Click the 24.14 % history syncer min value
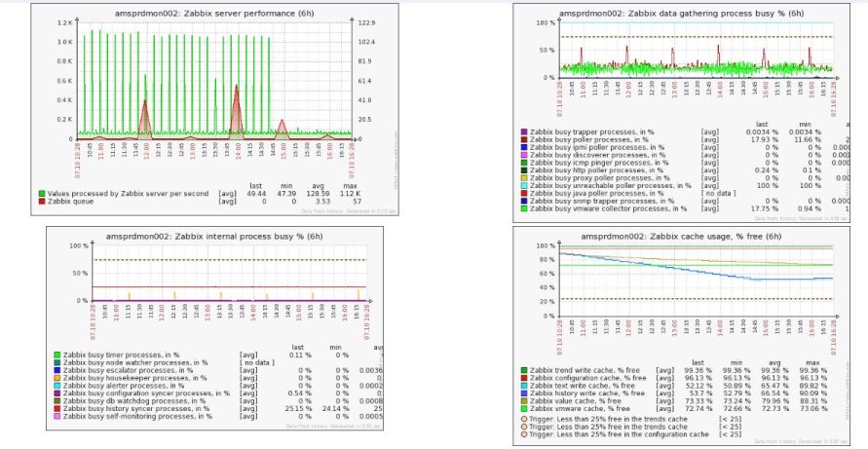 [x=335, y=409]
